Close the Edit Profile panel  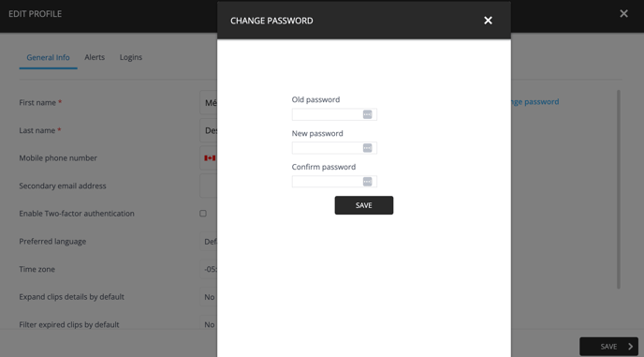coord(623,13)
